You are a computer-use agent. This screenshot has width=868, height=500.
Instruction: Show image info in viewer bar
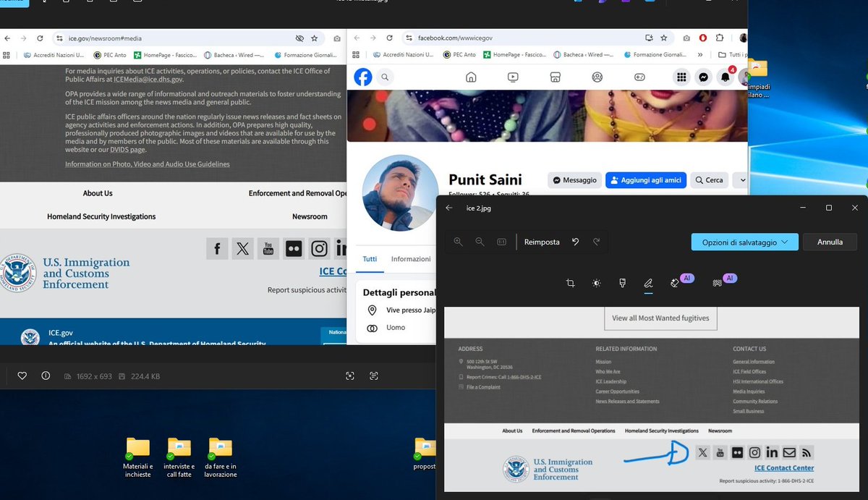pos(46,376)
